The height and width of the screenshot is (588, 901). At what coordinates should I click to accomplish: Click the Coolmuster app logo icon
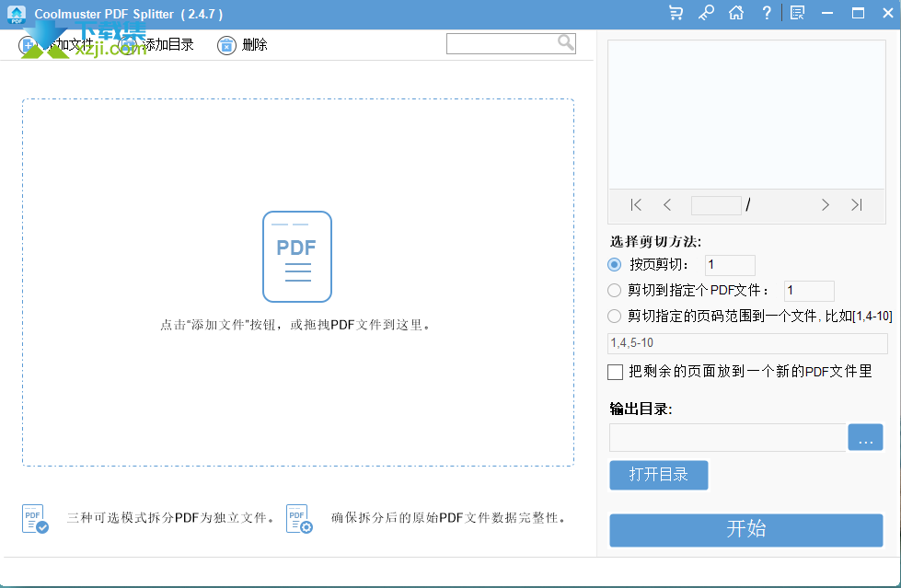coord(17,14)
